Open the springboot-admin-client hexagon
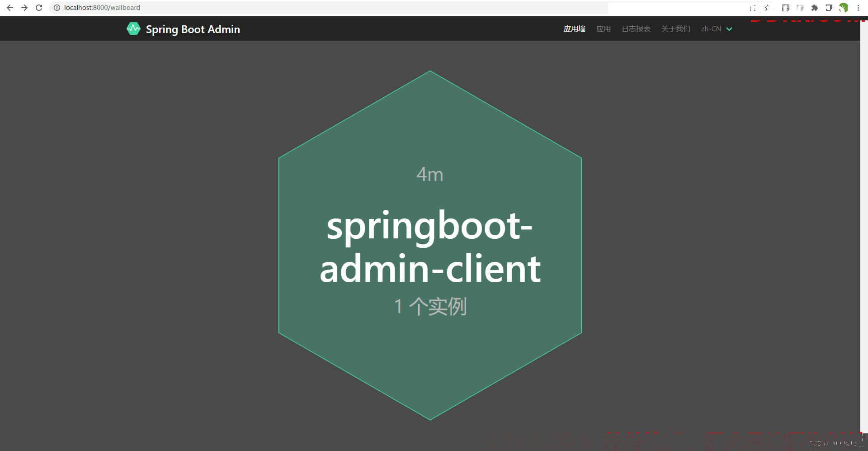 [x=430, y=245]
